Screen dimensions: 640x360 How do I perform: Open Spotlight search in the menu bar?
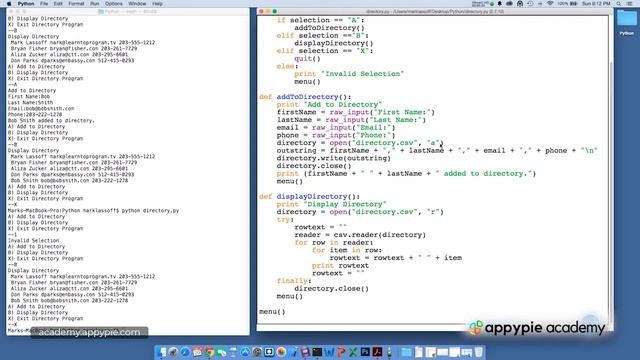point(618,4)
